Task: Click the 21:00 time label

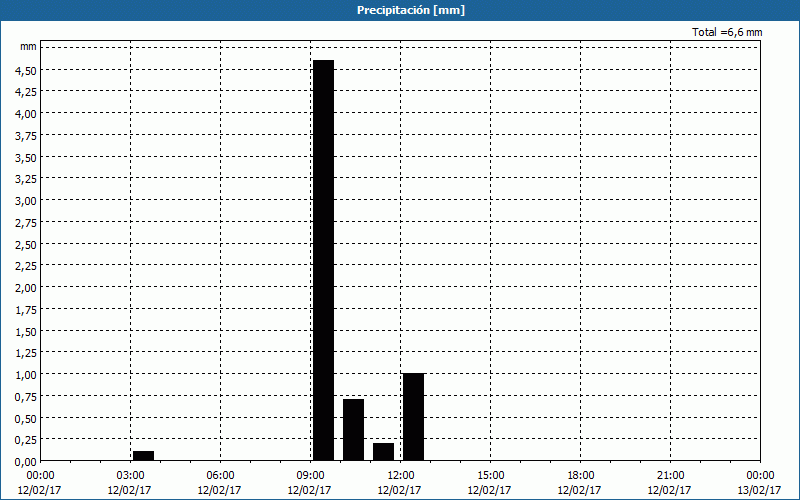Action: click(x=670, y=476)
